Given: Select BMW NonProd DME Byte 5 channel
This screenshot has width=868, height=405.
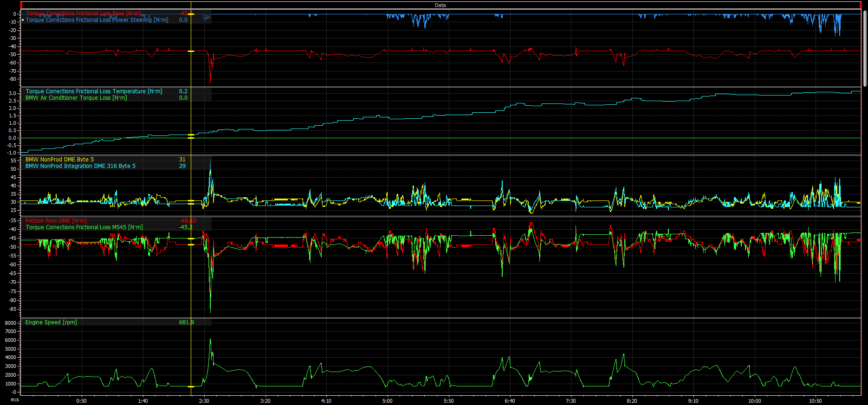Looking at the screenshot, I should [x=59, y=160].
